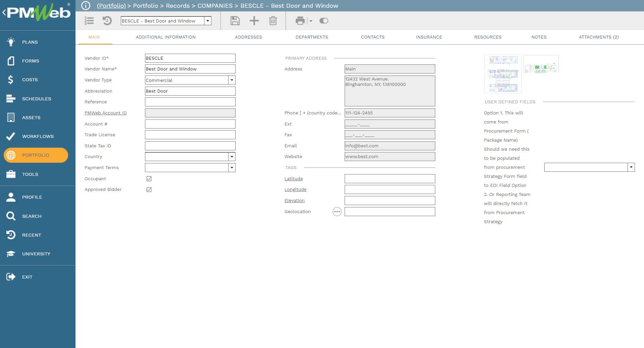Switch to the Contacts tab
The height and width of the screenshot is (348, 644).
[x=373, y=37]
